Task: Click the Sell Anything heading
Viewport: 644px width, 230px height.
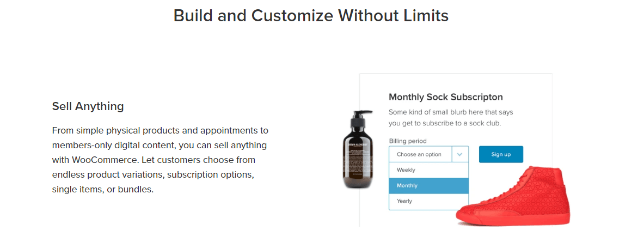Action: pyautogui.click(x=88, y=106)
